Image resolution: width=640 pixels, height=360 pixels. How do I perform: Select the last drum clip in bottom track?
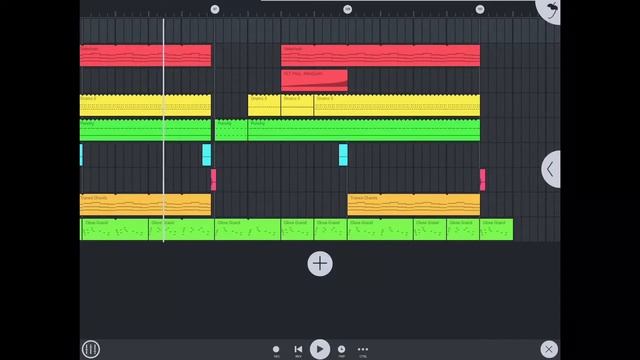pyautogui.click(x=496, y=229)
